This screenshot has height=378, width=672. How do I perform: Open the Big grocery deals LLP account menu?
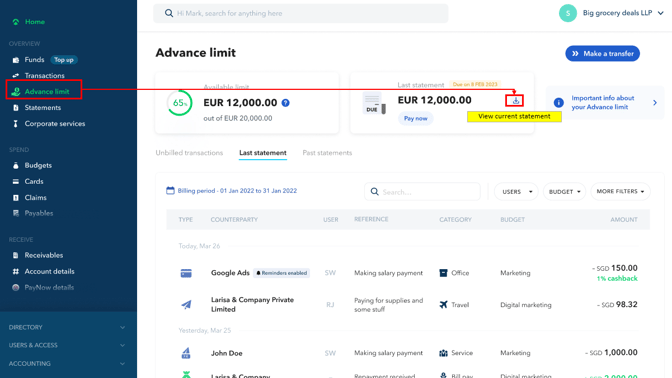[623, 13]
